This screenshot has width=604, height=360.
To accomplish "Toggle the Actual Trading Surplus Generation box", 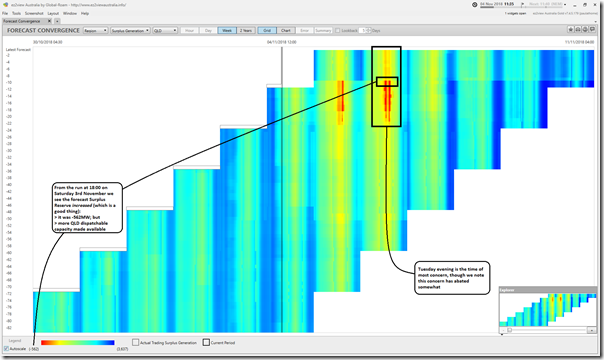I will (x=135, y=342).
